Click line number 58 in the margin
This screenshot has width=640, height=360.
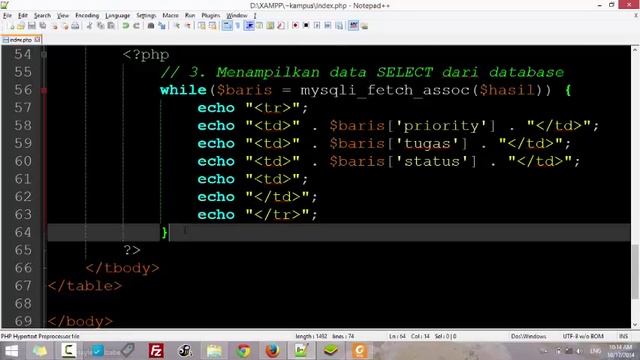tap(23, 126)
